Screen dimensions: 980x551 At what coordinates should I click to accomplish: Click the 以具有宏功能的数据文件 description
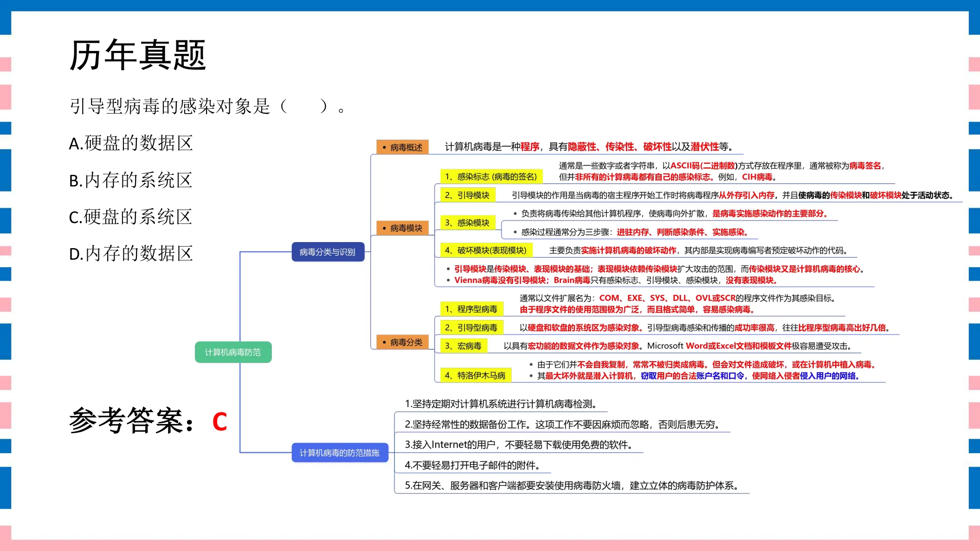pyautogui.click(x=678, y=346)
